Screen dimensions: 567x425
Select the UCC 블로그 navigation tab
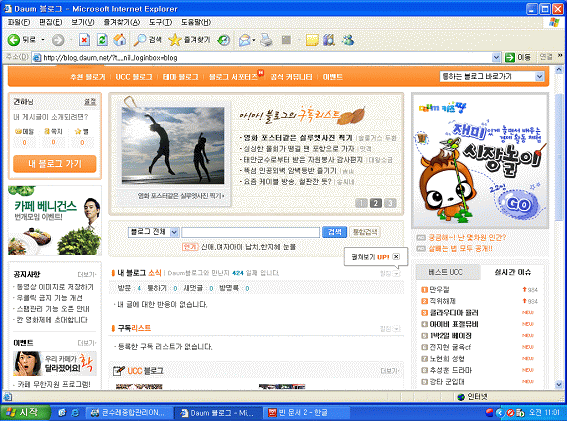point(134,77)
